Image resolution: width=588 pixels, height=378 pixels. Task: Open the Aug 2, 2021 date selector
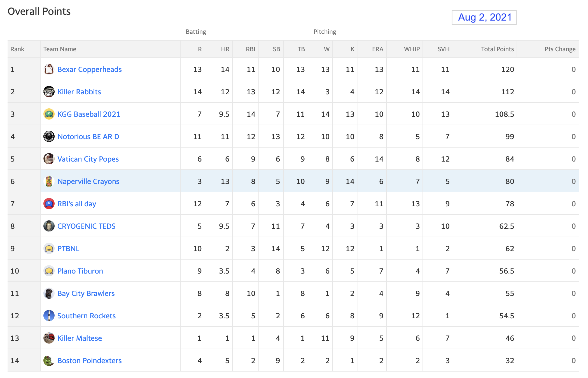(x=484, y=17)
